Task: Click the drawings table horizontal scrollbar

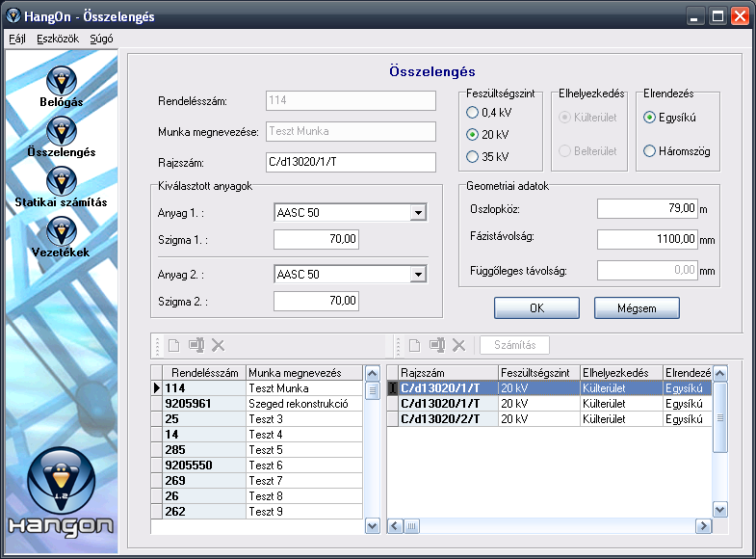Action: [559, 526]
